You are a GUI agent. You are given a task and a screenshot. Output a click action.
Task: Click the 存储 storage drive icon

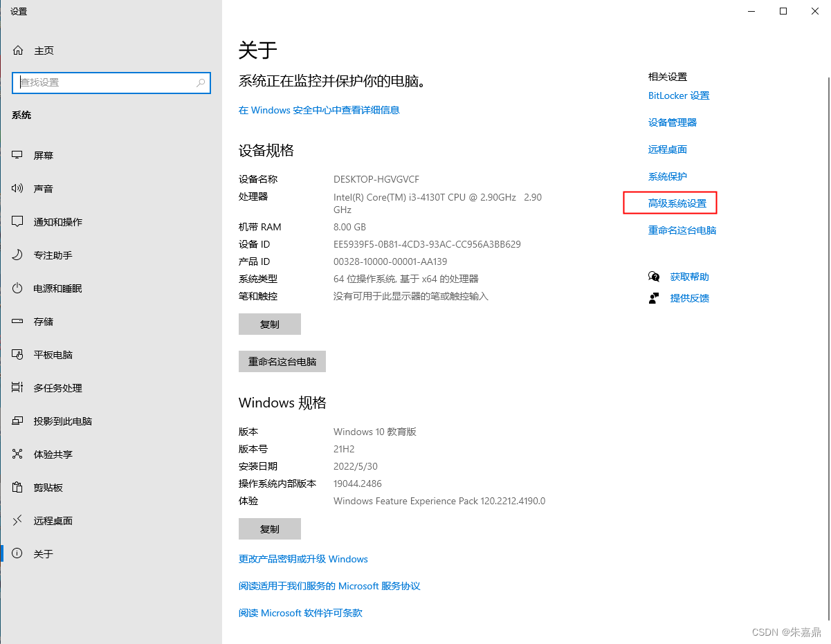(18, 322)
